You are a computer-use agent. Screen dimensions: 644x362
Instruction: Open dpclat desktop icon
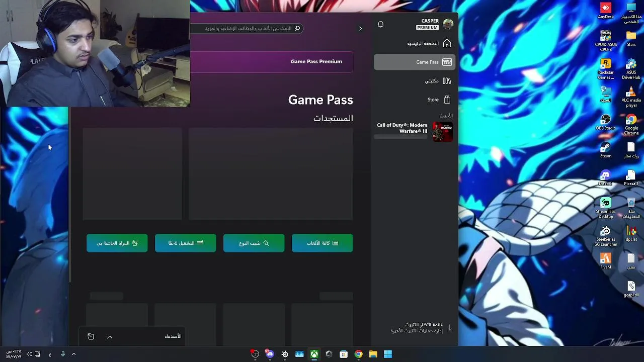[631, 233]
